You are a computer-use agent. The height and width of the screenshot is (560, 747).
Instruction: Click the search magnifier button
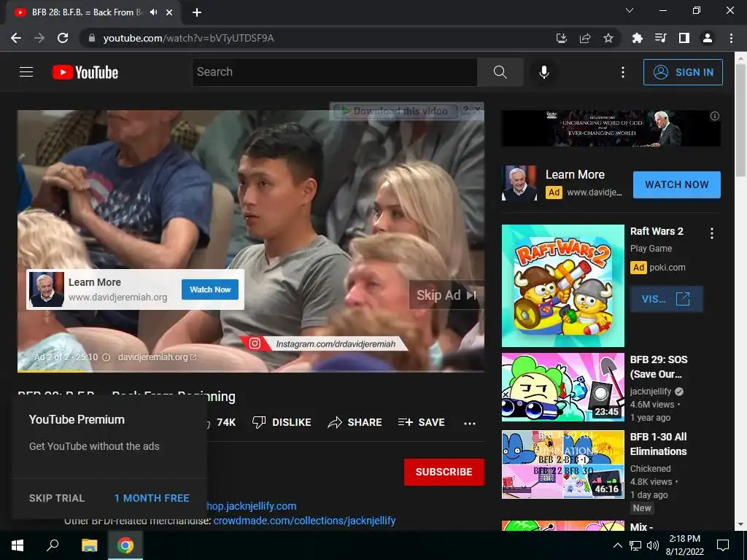click(x=500, y=72)
